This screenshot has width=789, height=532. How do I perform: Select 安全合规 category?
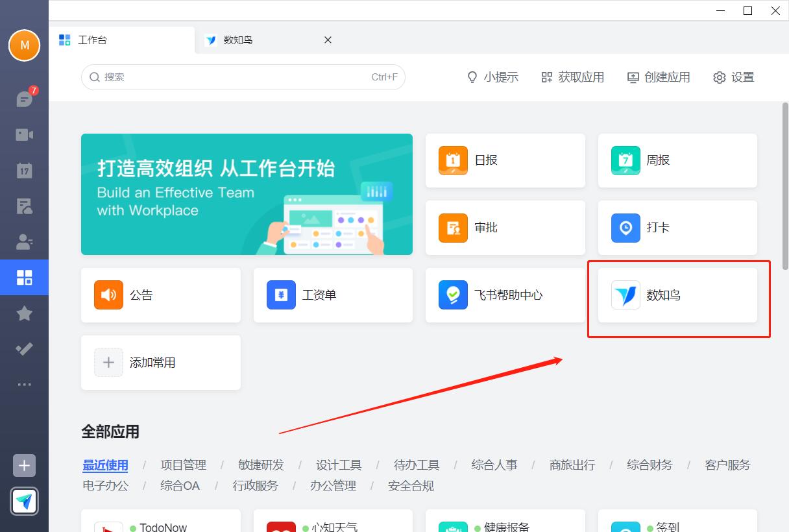pyautogui.click(x=411, y=486)
